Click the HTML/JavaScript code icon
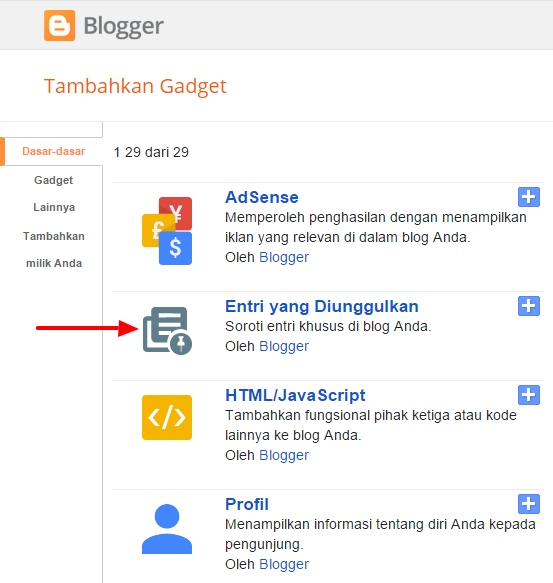The height and width of the screenshot is (583, 553). 167,418
